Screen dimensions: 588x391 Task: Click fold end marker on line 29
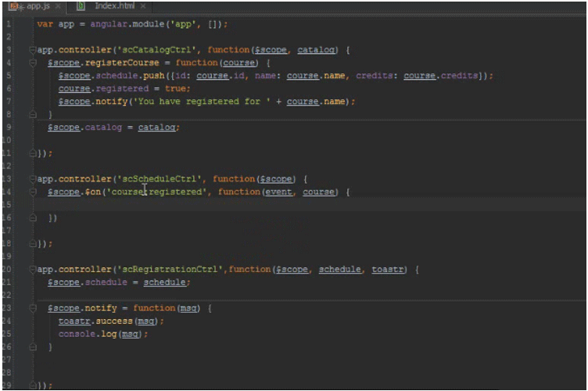(x=33, y=385)
